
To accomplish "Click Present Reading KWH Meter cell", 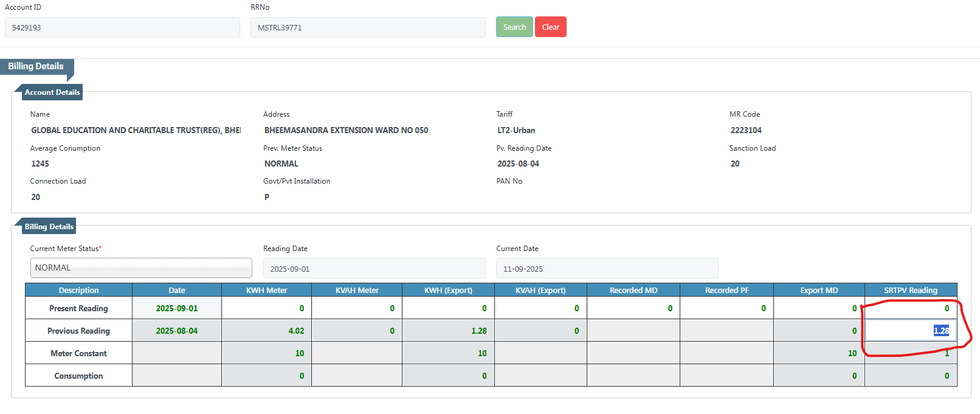I will tap(266, 308).
